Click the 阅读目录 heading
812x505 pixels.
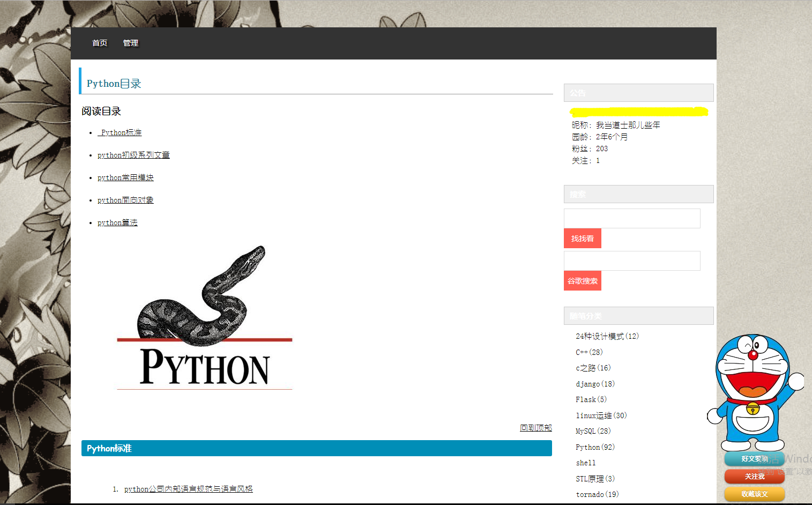pyautogui.click(x=101, y=112)
